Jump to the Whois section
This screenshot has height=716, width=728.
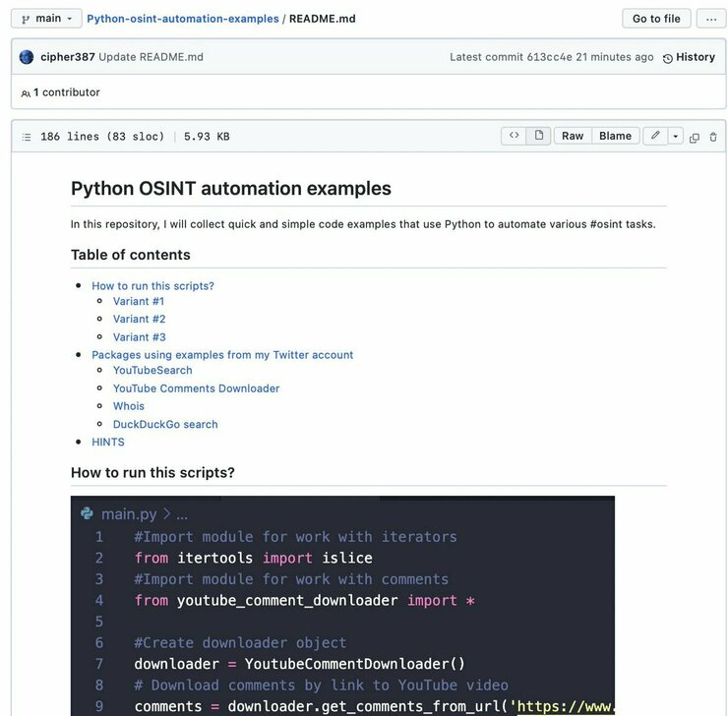(129, 406)
